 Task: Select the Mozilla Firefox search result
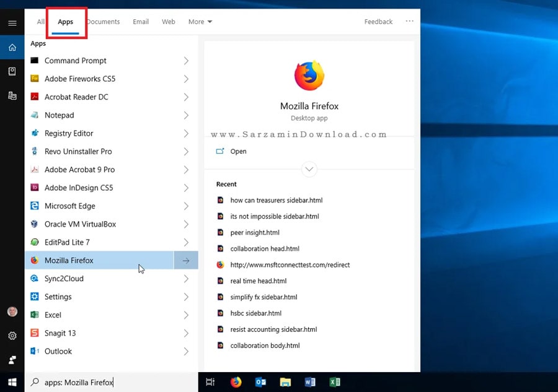point(99,261)
